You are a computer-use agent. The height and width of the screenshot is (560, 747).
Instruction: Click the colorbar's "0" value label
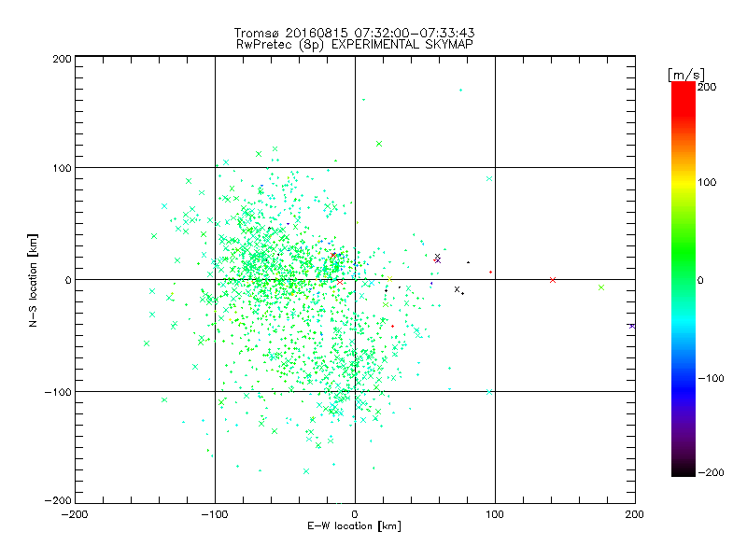700,280
